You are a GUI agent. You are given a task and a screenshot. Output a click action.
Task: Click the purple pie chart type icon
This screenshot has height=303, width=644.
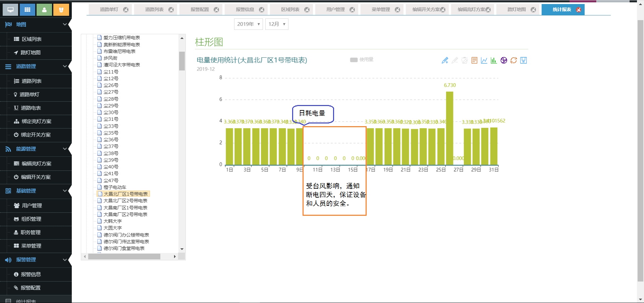(x=504, y=60)
